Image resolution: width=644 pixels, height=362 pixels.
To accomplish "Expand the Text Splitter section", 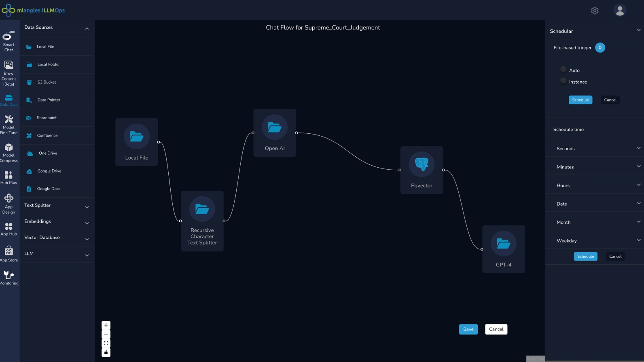I will click(87, 207).
